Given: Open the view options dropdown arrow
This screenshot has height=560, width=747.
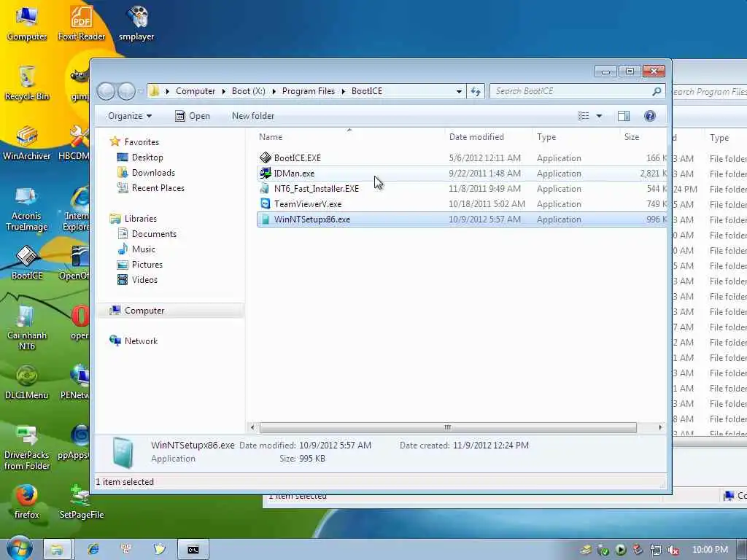Looking at the screenshot, I should pos(600,116).
